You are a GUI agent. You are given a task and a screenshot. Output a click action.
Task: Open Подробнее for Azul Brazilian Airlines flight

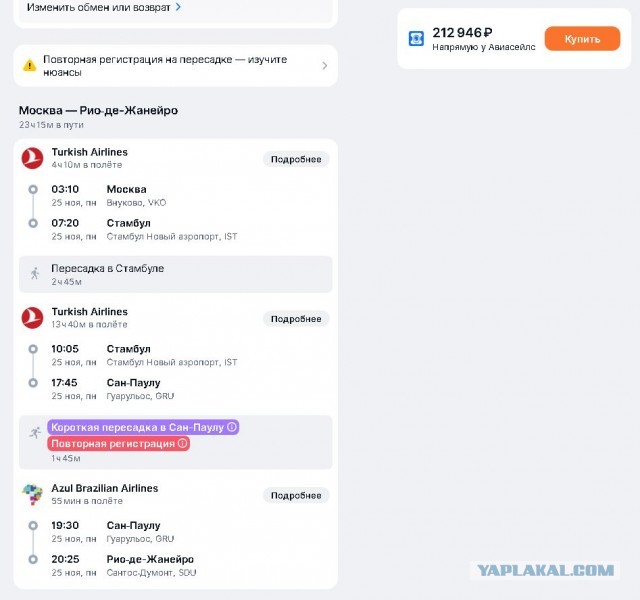pyautogui.click(x=296, y=496)
